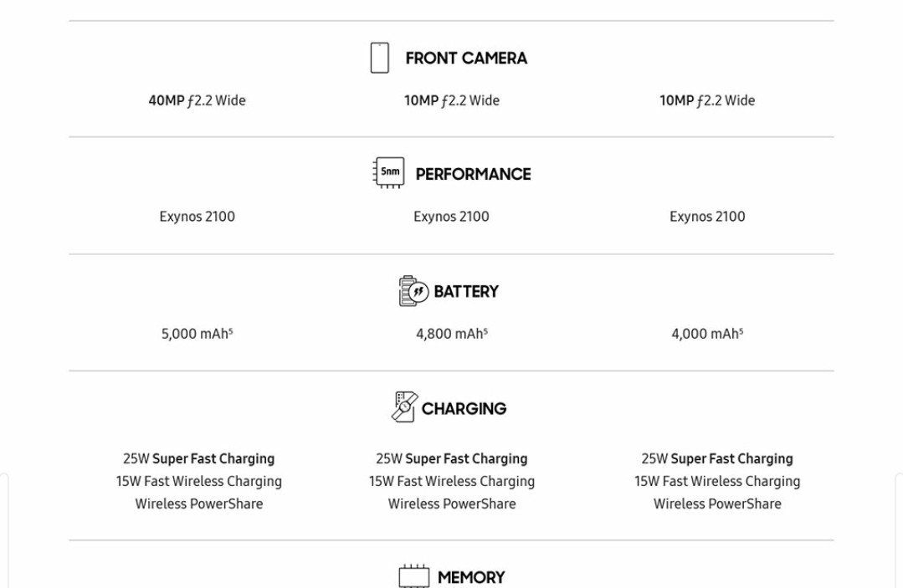Select the PERFORMANCE section heading
The image size is (903, 588).
click(474, 174)
